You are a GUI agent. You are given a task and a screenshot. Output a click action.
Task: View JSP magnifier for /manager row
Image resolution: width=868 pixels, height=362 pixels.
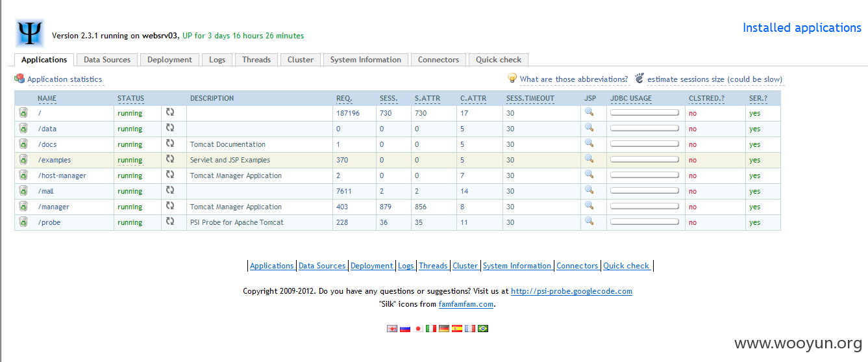[x=589, y=205]
